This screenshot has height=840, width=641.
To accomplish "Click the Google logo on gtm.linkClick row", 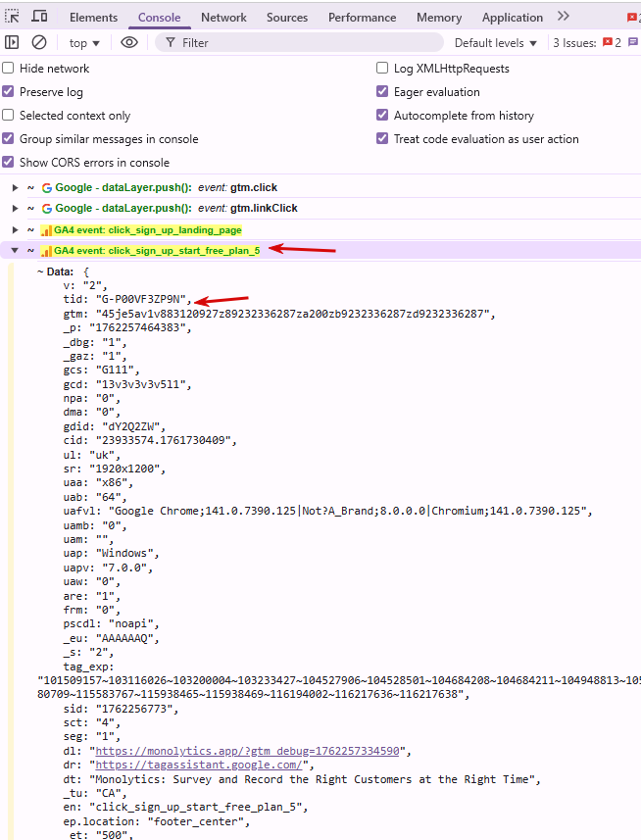I will [47, 209].
